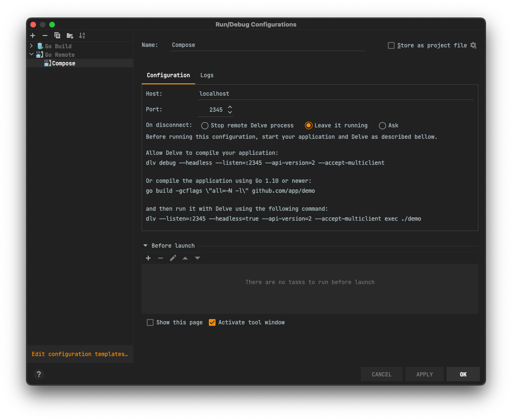Image resolution: width=512 pixels, height=420 pixels.
Task: Click the Host input field
Action: [335, 94]
